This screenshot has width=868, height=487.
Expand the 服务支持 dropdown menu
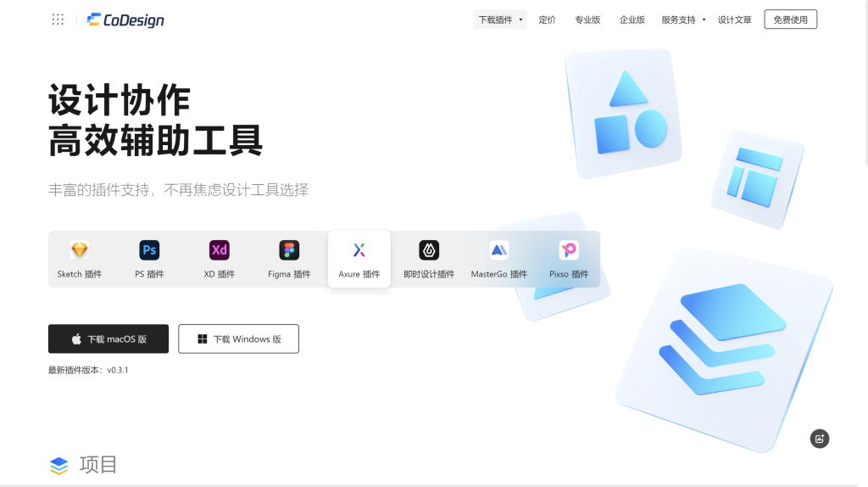(683, 20)
